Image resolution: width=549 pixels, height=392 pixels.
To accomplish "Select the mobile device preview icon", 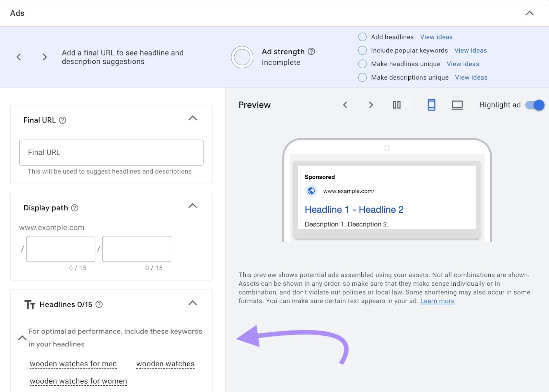I will point(431,105).
